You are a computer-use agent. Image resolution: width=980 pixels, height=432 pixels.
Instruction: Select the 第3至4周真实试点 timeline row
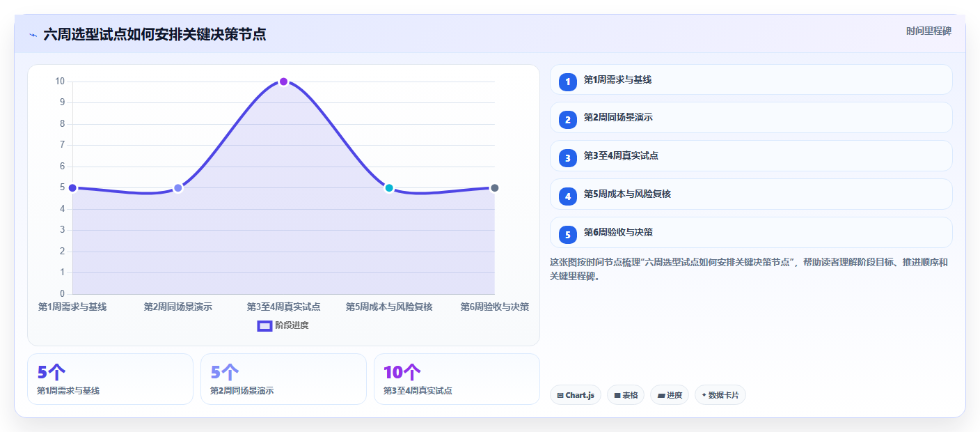(x=751, y=156)
